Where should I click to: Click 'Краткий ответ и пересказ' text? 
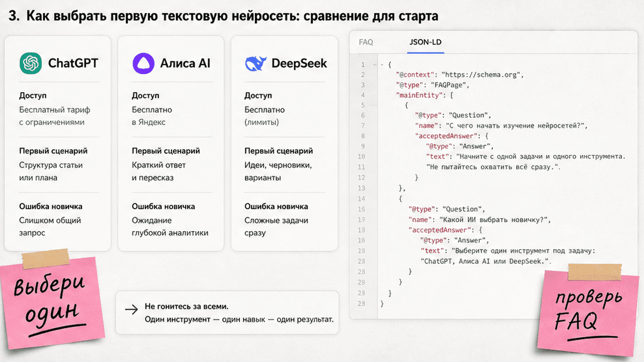pos(160,172)
